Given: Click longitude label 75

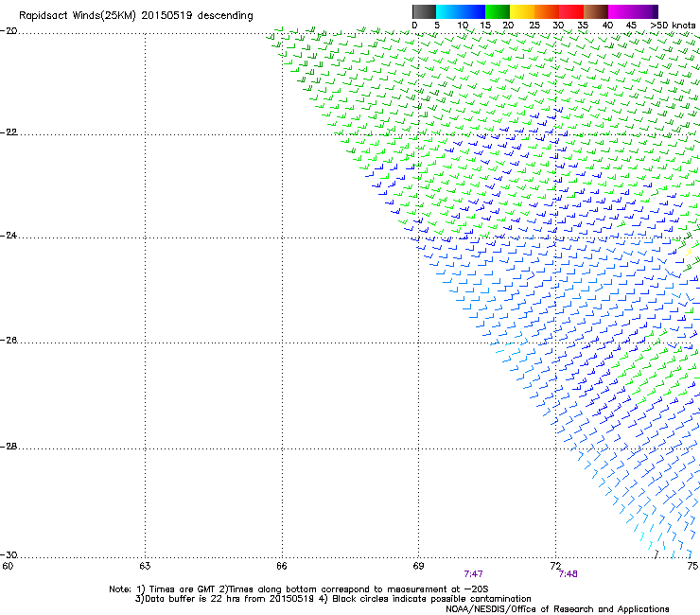Looking at the screenshot, I should pyautogui.click(x=692, y=567).
